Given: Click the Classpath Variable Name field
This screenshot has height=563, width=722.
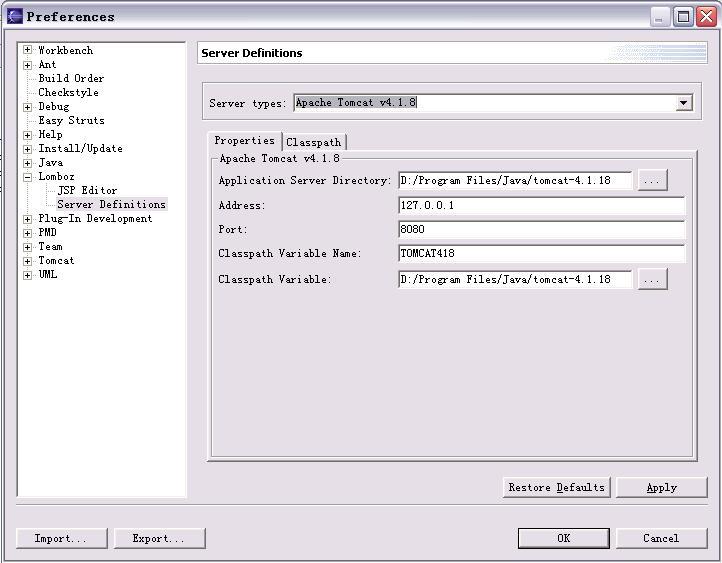Looking at the screenshot, I should pos(542,253).
